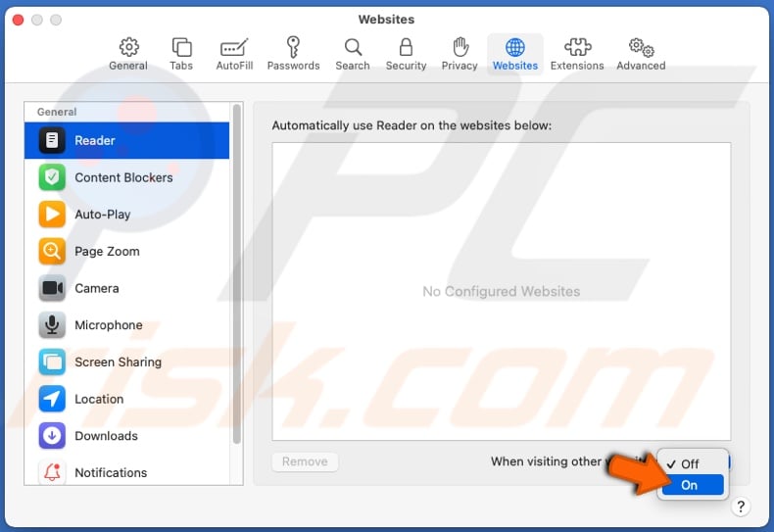
Task: Open the General preferences gear icon
Action: [x=128, y=47]
